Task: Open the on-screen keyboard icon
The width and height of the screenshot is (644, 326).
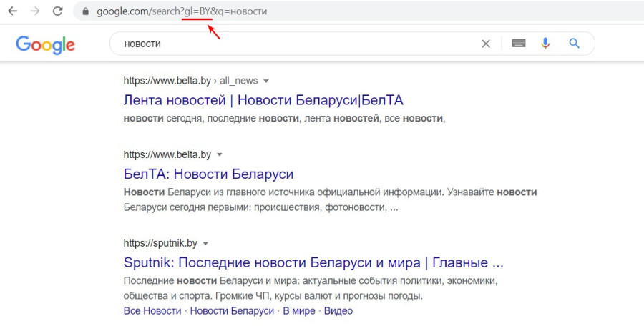Action: (x=518, y=43)
